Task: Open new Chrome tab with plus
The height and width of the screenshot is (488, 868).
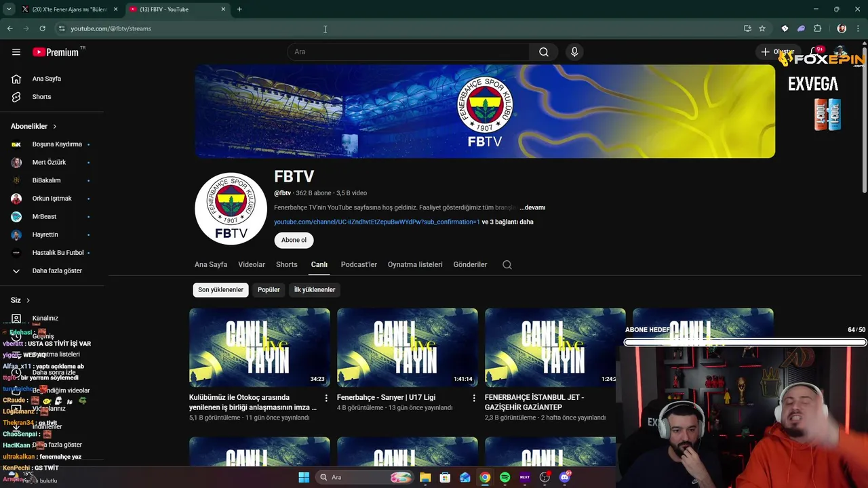Action: (239, 9)
